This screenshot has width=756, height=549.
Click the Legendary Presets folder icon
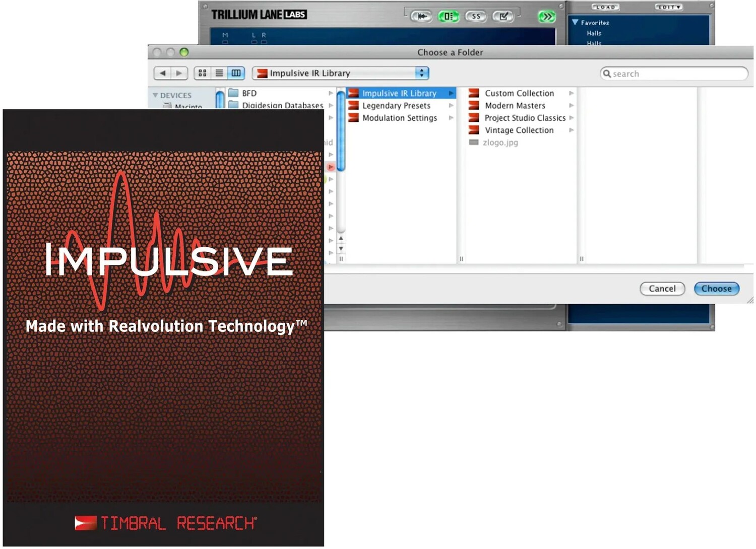click(x=353, y=105)
